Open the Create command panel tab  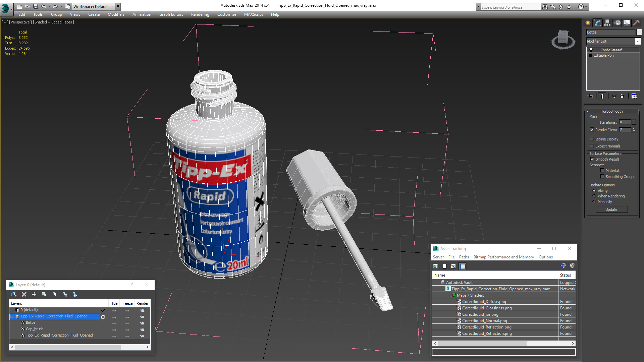[588, 23]
